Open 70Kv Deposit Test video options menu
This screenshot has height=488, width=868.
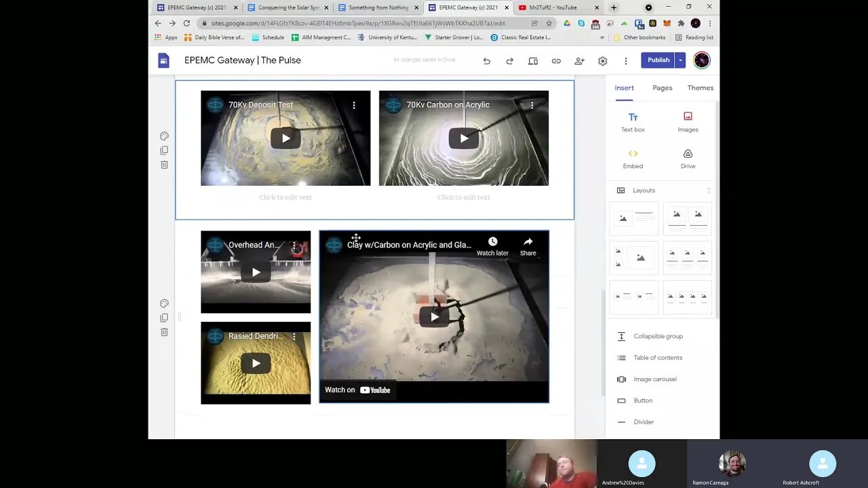[353, 105]
